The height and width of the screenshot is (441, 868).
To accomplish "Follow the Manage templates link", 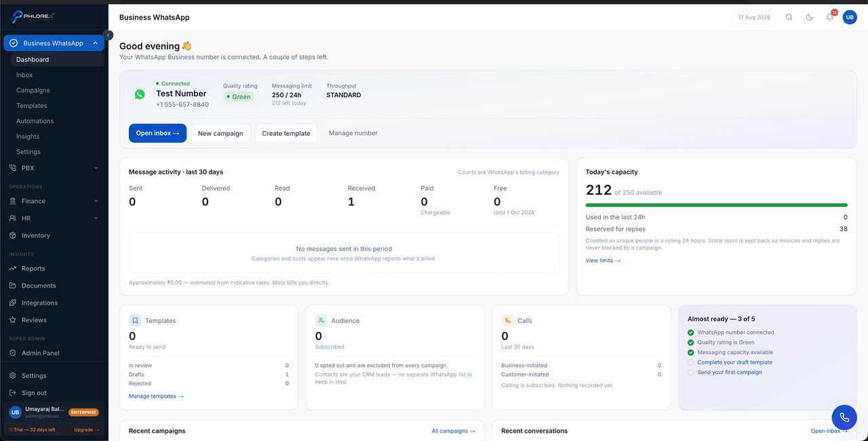I will (156, 396).
